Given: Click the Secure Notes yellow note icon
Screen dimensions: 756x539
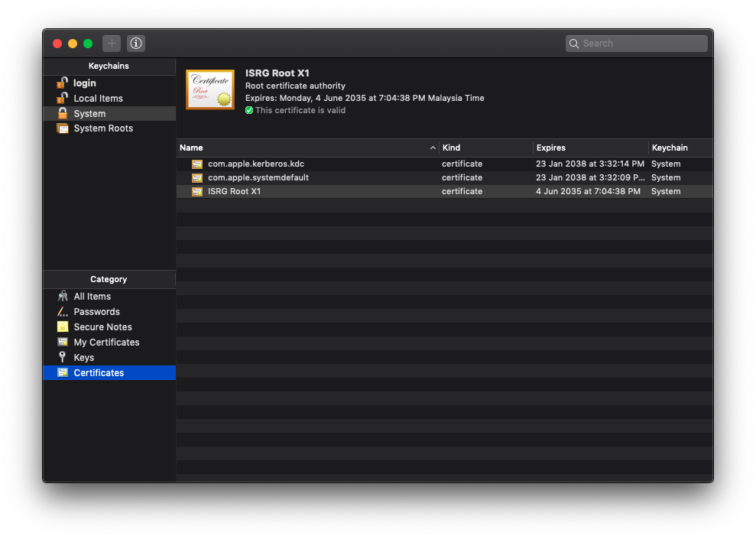Looking at the screenshot, I should [x=63, y=326].
